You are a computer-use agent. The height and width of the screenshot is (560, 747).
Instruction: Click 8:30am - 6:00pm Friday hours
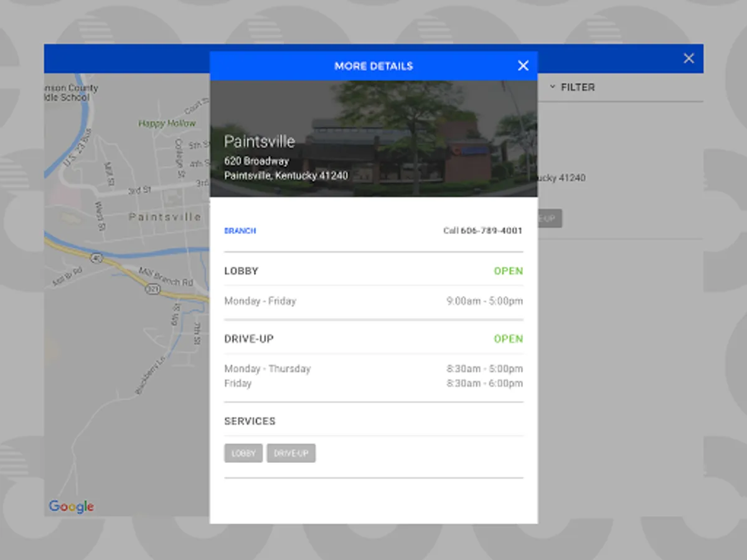coord(484,383)
